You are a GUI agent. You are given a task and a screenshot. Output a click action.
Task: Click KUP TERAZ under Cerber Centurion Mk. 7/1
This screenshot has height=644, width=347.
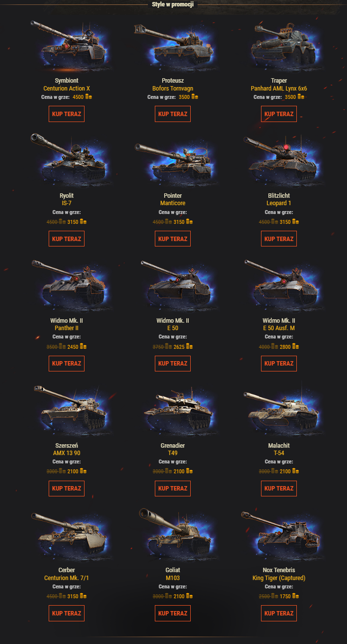67,613
